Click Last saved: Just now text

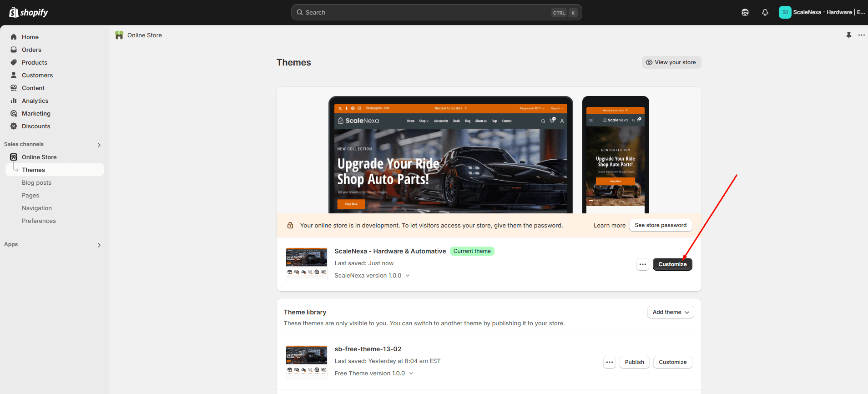[364, 263]
